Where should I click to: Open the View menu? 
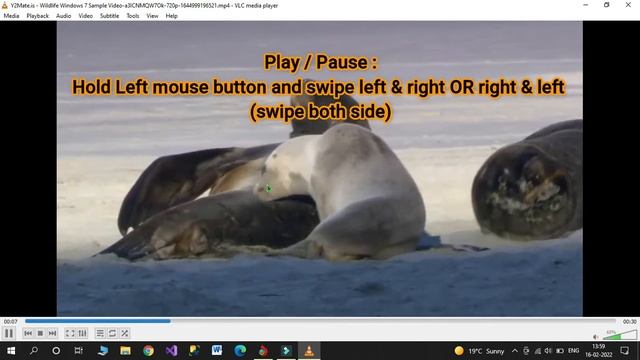152,16
